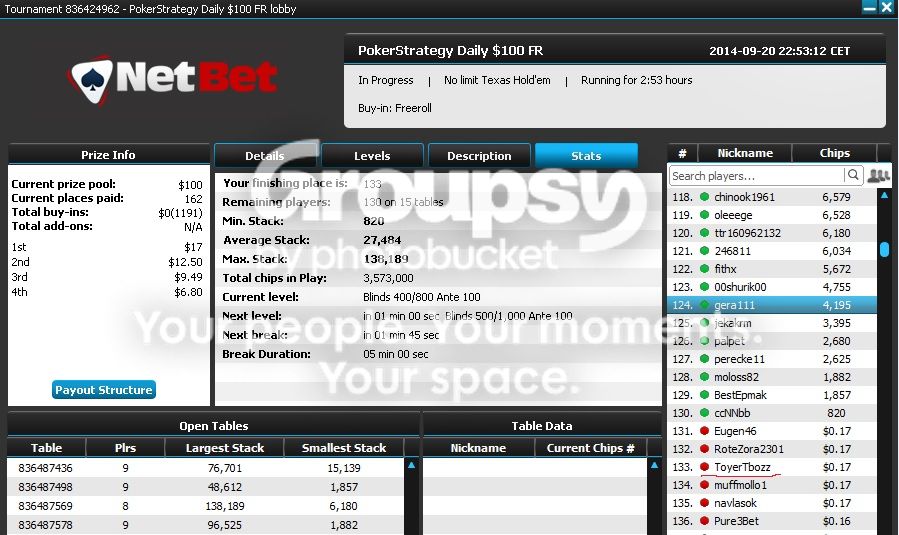Click up arrow of Table Data scrollbar
The width and height of the screenshot is (899, 535).
pos(654,465)
